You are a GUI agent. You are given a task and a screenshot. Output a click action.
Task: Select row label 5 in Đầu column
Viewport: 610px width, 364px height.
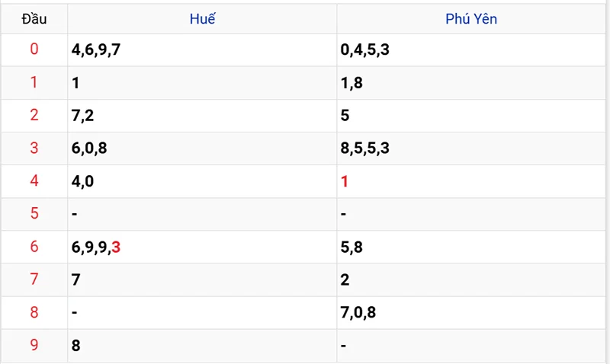pos(34,214)
